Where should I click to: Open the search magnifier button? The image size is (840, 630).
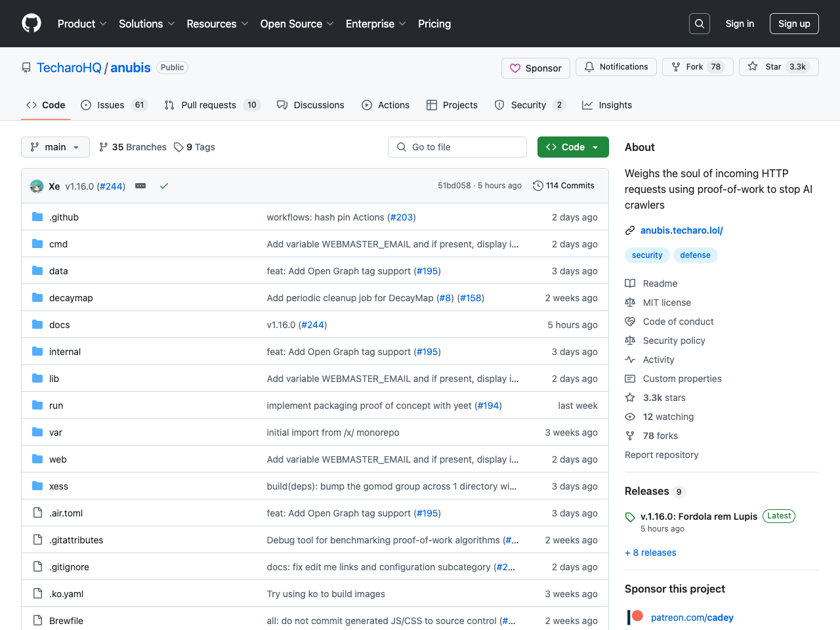[700, 24]
